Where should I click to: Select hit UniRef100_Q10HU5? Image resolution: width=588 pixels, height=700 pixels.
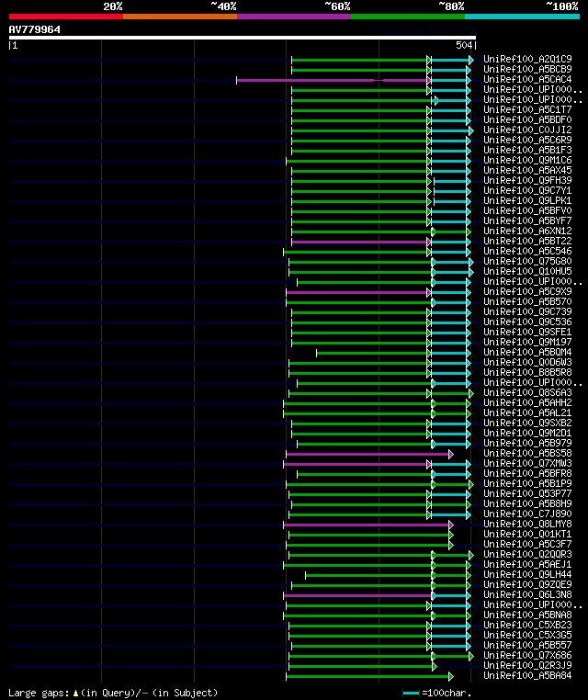click(x=527, y=271)
